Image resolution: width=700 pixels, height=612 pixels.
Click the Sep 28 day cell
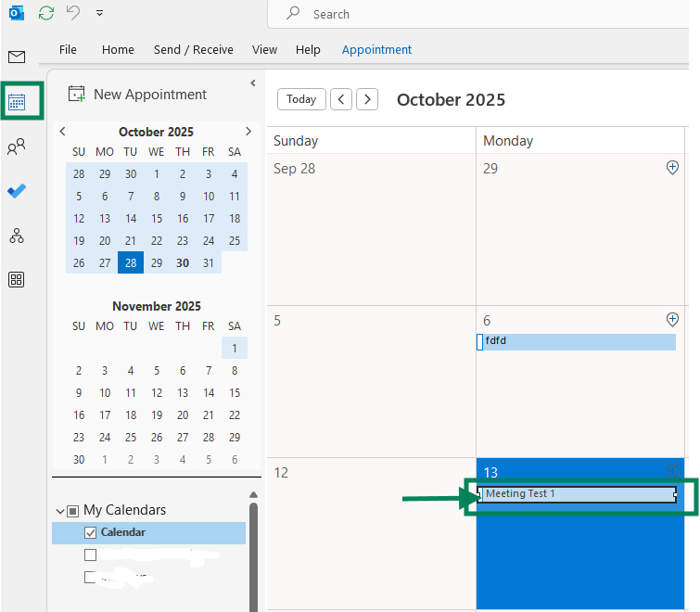(x=372, y=229)
